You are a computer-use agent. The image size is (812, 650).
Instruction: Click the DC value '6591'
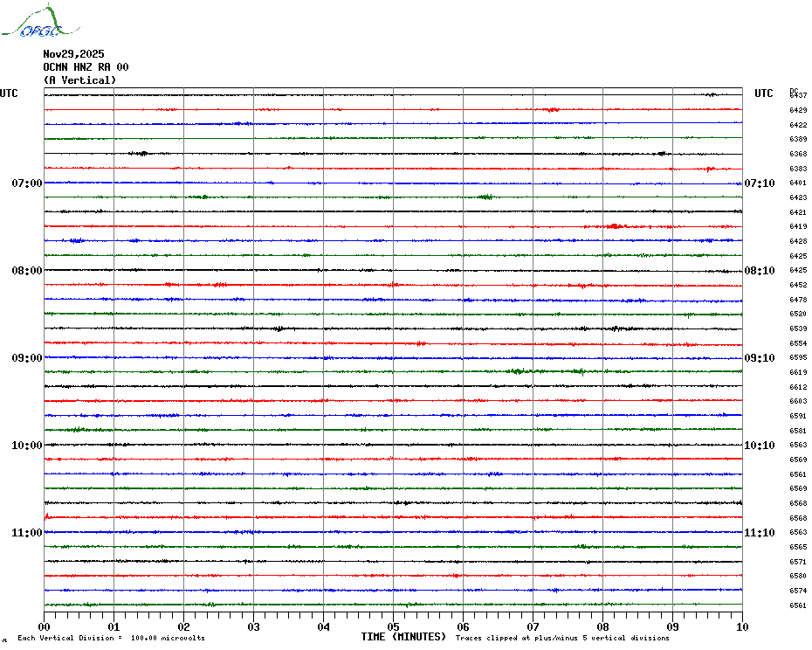coord(799,416)
